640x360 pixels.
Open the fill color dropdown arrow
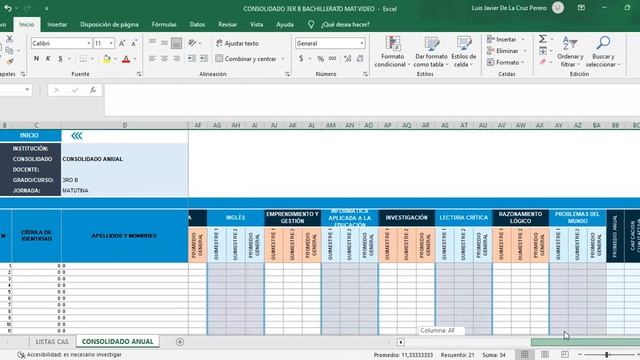click(116, 59)
